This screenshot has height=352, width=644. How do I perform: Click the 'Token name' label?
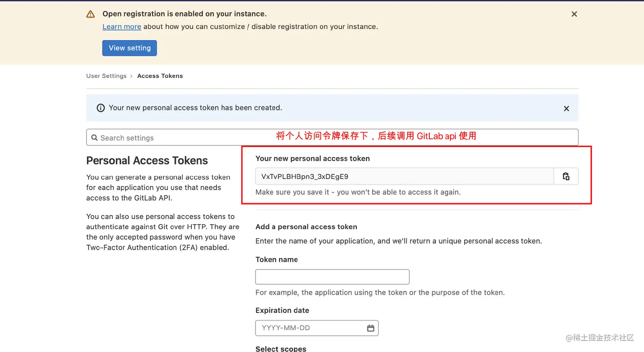pyautogui.click(x=277, y=260)
